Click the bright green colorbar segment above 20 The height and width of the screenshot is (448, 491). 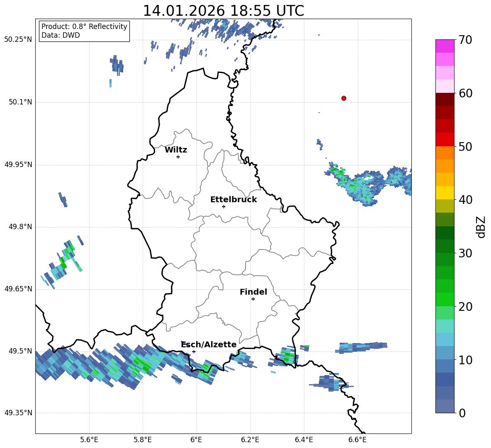445,299
